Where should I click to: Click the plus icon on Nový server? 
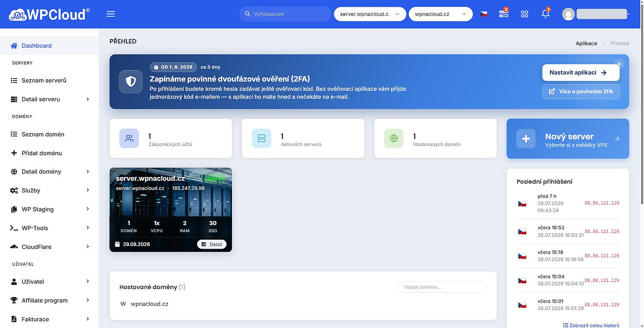(x=526, y=138)
